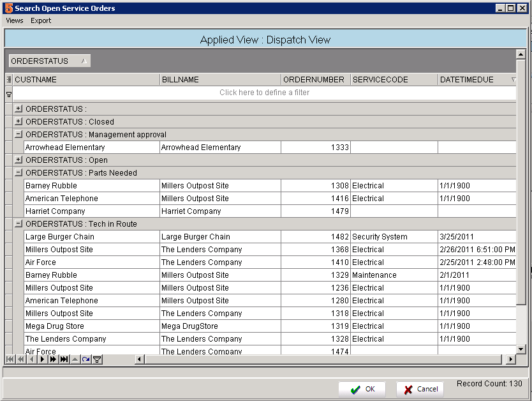The height and width of the screenshot is (401, 532).
Task: Select Security System service code cell
Action: [394, 237]
